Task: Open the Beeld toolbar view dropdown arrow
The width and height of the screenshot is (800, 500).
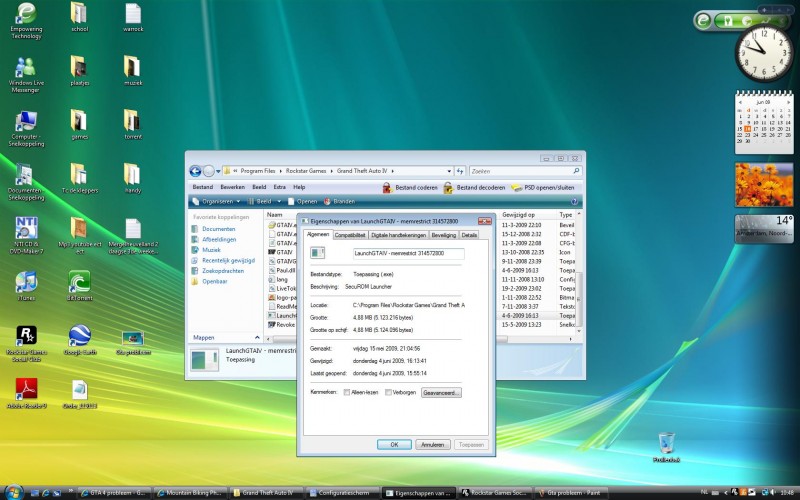Action: click(x=279, y=202)
